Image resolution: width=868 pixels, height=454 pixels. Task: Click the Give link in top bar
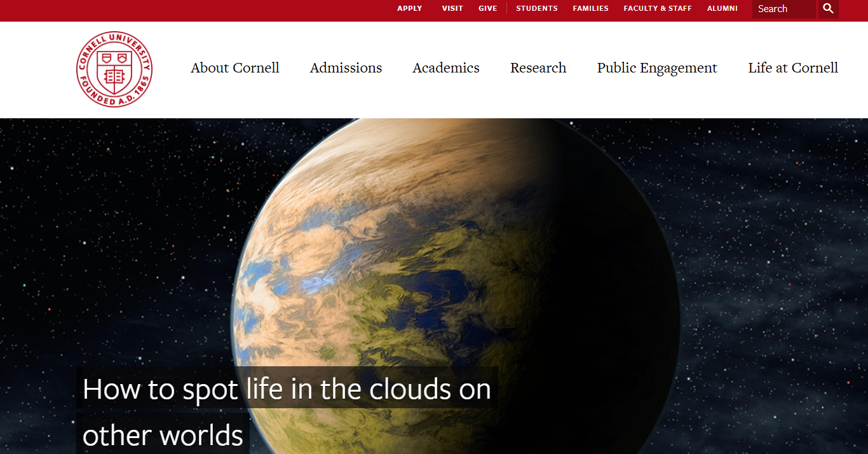click(x=488, y=8)
